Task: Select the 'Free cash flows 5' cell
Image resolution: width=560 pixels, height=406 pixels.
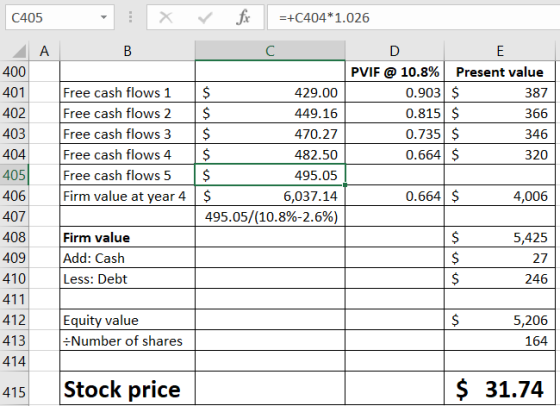Action: pos(128,175)
